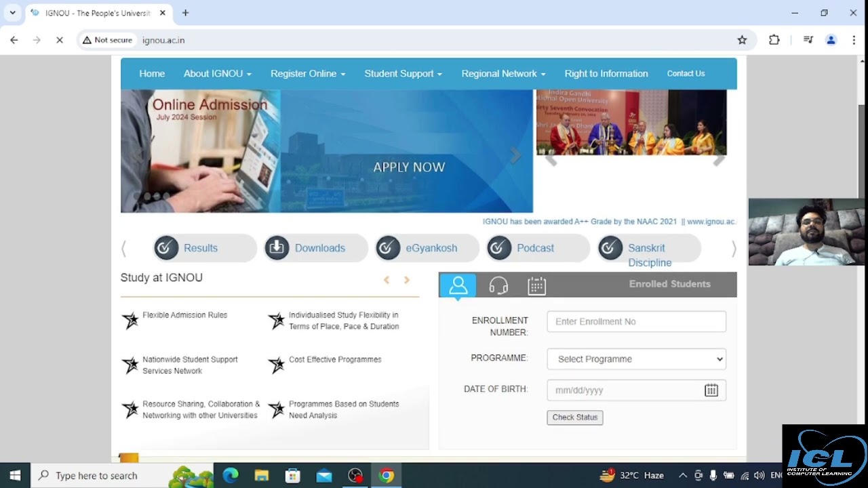Show next quick links with right arrow

[734, 249]
